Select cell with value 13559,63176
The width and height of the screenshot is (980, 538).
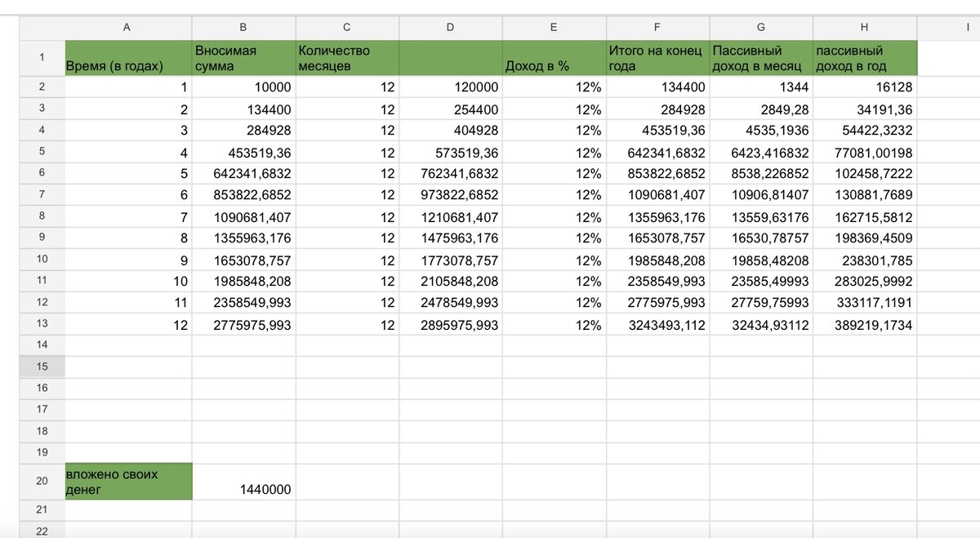click(x=761, y=217)
